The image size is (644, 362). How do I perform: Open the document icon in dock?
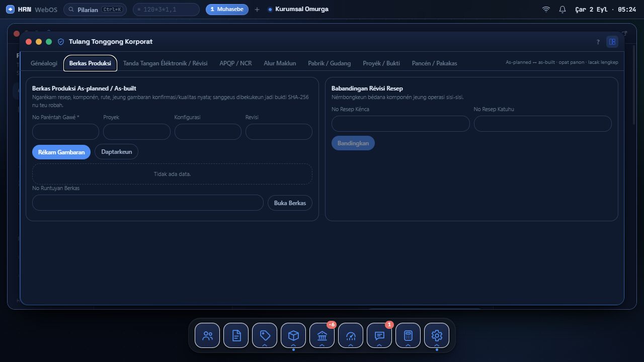[236, 335]
